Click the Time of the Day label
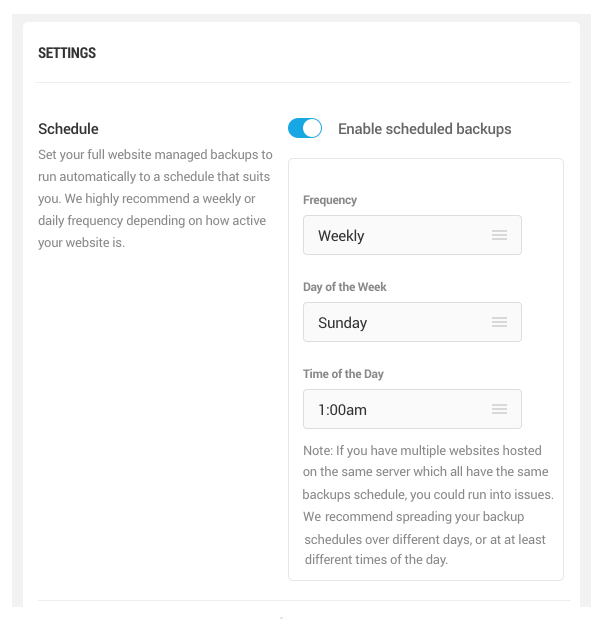 pyautogui.click(x=343, y=374)
